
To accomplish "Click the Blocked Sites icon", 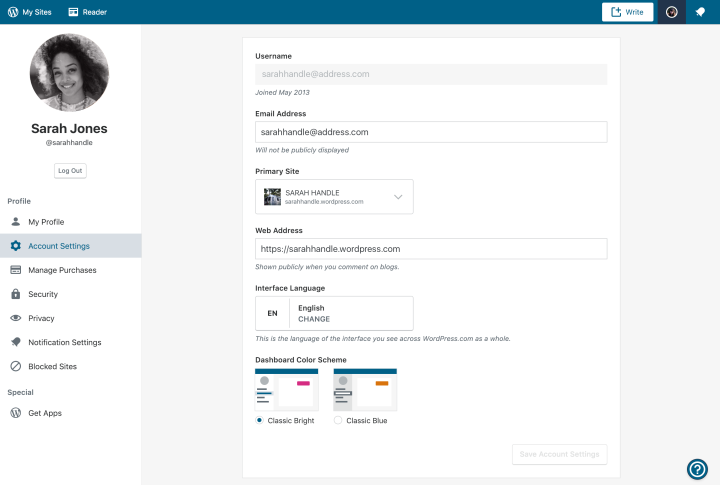I will click(15, 366).
